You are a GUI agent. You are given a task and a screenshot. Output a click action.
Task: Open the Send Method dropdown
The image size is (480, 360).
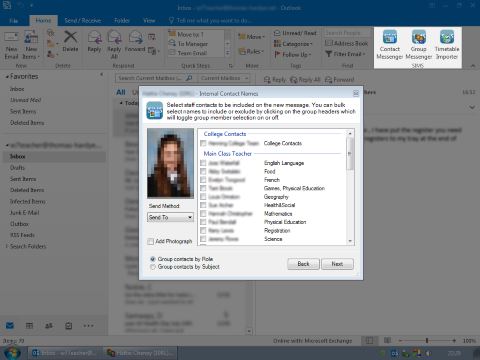(170, 217)
